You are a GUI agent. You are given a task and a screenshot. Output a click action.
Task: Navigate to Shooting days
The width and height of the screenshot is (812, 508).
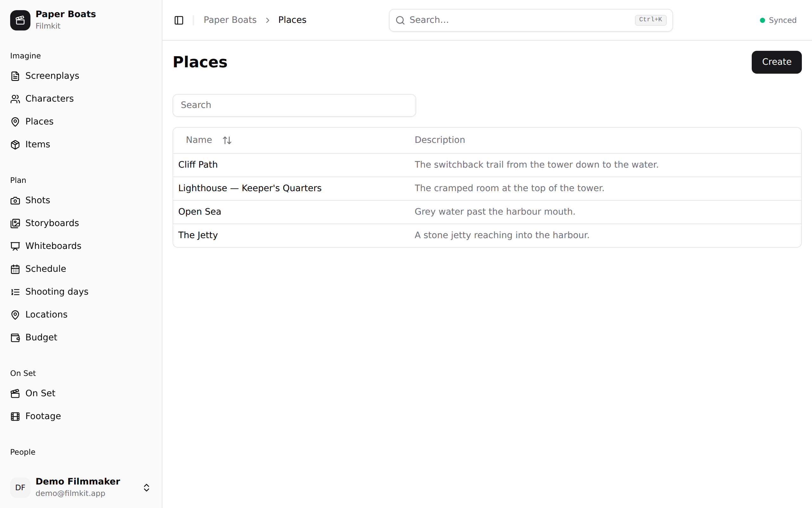click(x=81, y=292)
